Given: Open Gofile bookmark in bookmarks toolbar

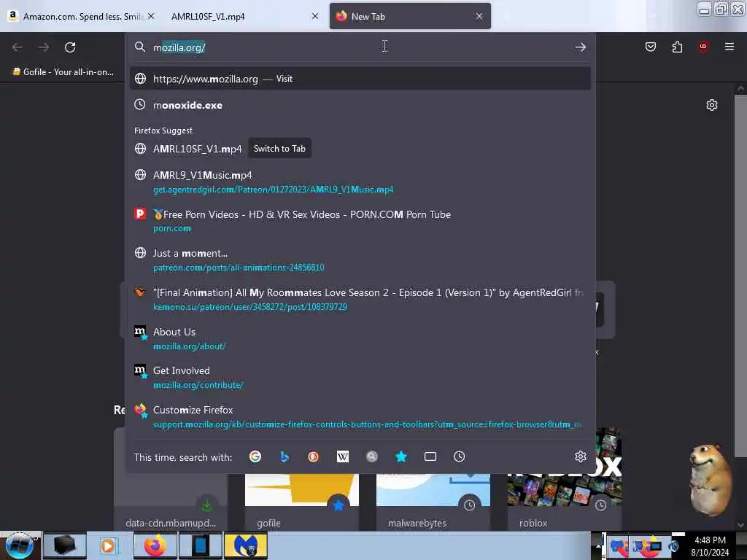Looking at the screenshot, I should [63, 72].
